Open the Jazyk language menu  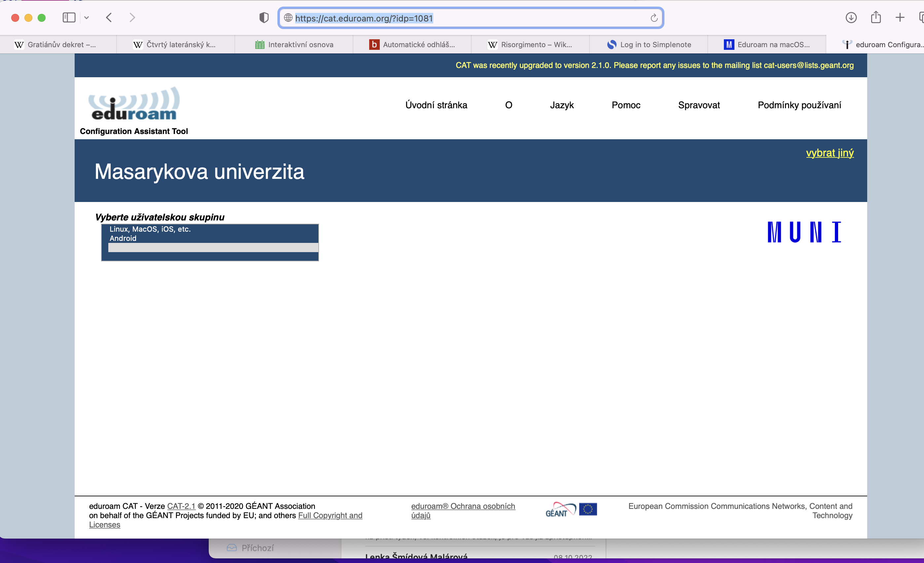pyautogui.click(x=562, y=105)
